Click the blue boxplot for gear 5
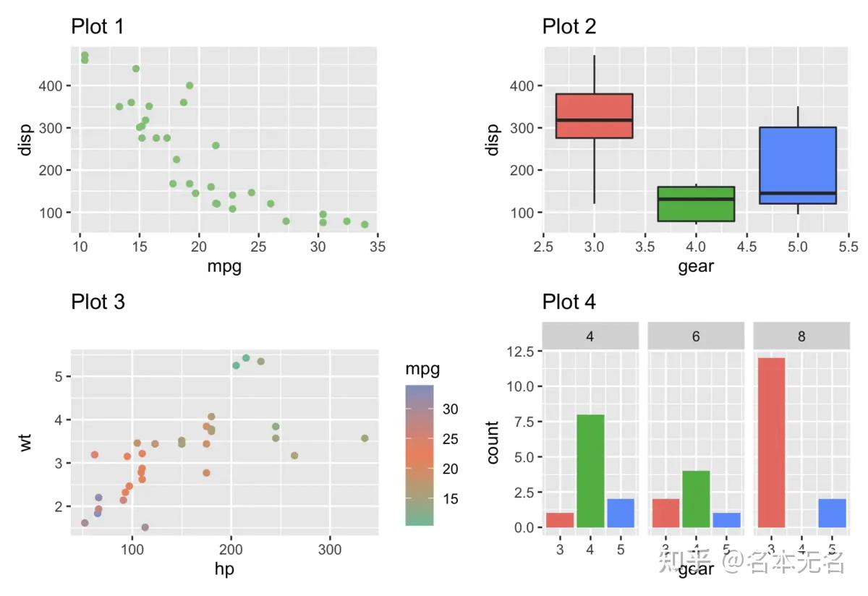Screen dimensions: 868x596 [x=798, y=165]
